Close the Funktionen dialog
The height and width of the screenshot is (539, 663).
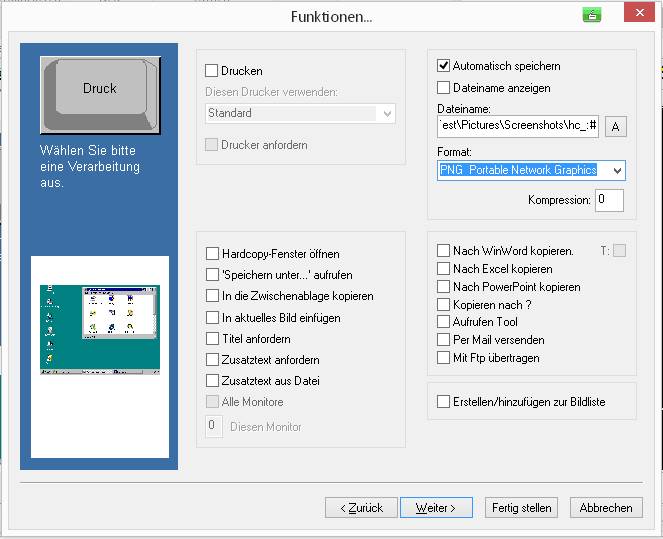tap(639, 13)
